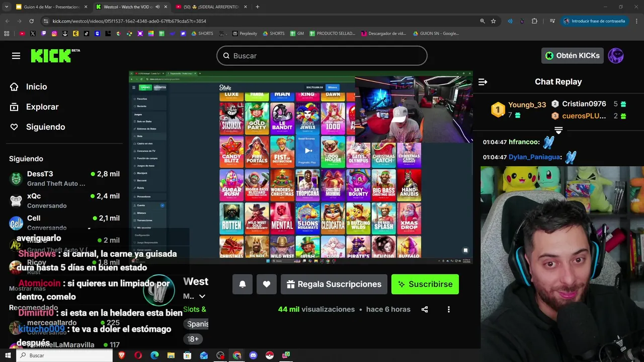Screen dimensions: 644x362
Task: Open GUION SN Google bookmark
Action: point(436,34)
